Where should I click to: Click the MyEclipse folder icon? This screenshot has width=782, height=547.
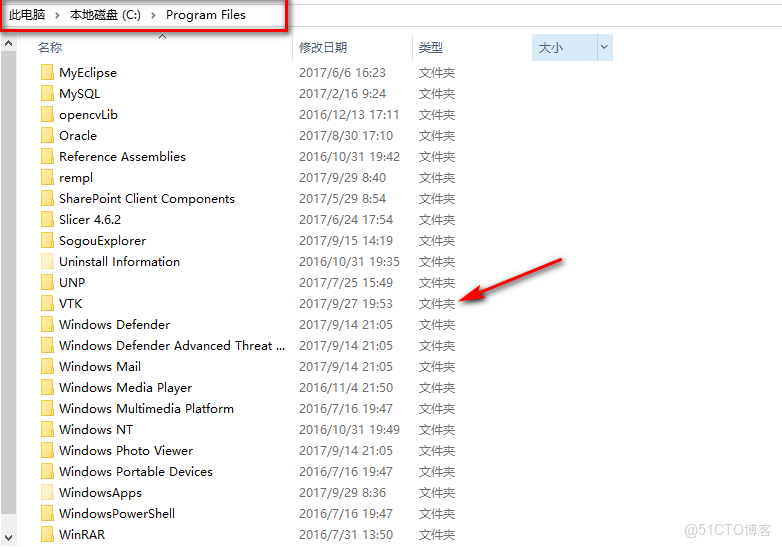[x=47, y=72]
